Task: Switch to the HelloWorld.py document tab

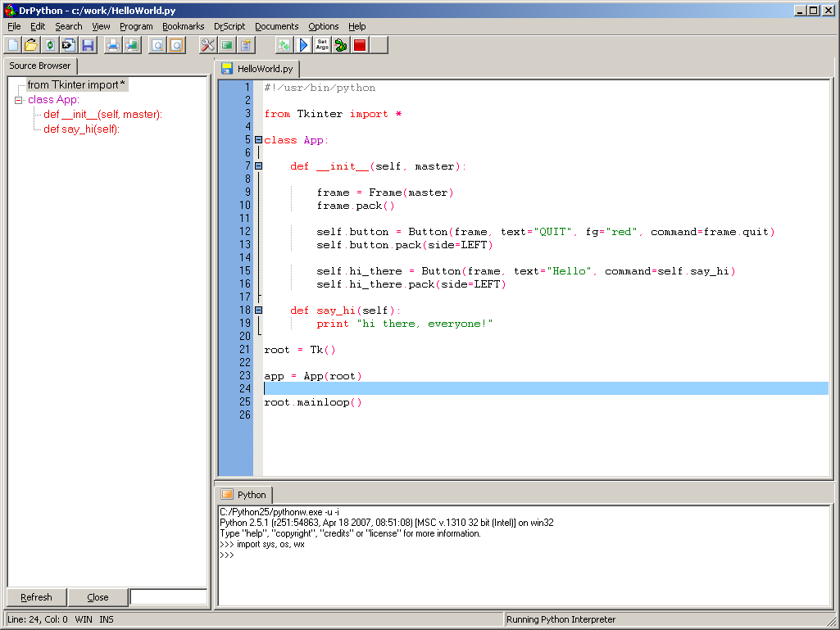Action: (257, 69)
